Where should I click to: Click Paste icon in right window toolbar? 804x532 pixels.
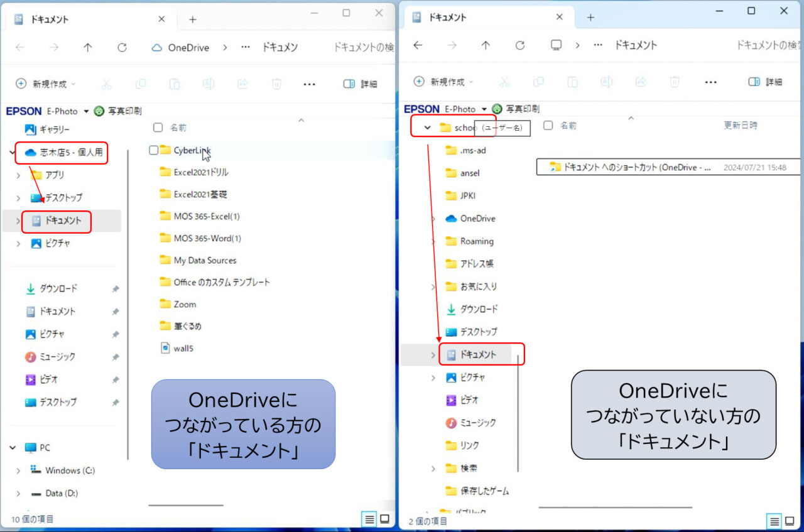pyautogui.click(x=573, y=82)
